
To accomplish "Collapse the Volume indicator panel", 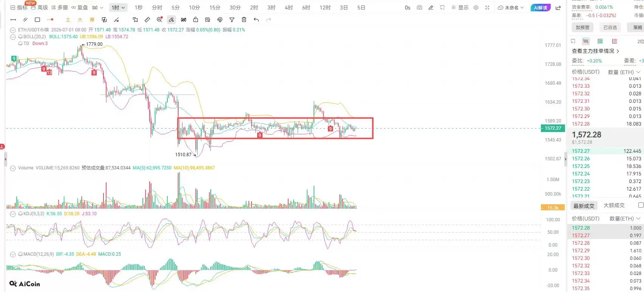I will (x=13, y=168).
